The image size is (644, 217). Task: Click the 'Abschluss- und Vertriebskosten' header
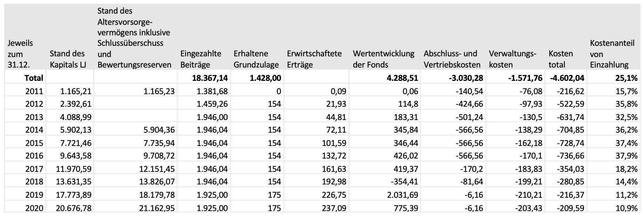coord(452,59)
